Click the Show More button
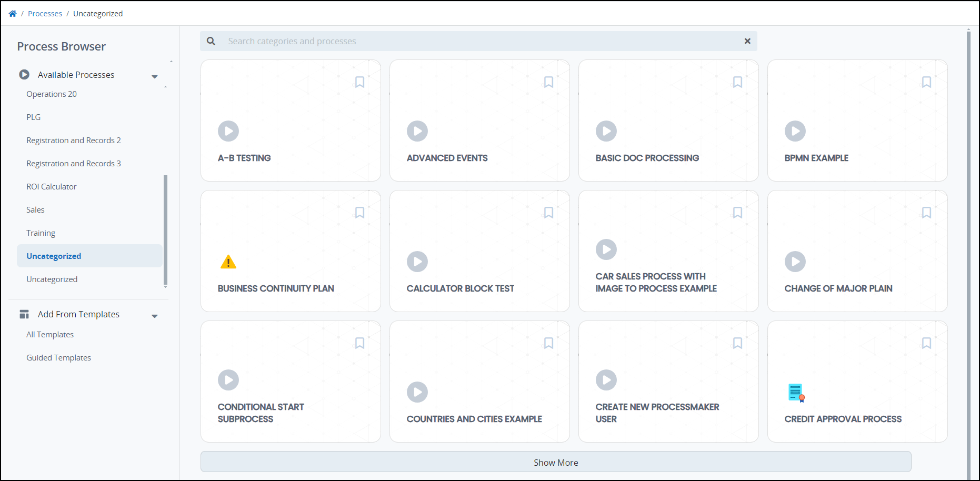Image resolution: width=980 pixels, height=481 pixels. coord(555,462)
